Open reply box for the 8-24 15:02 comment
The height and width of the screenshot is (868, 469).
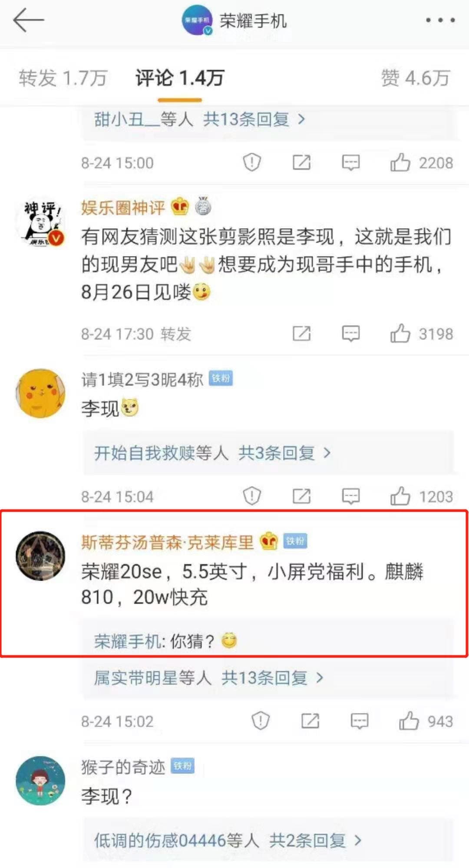click(360, 721)
